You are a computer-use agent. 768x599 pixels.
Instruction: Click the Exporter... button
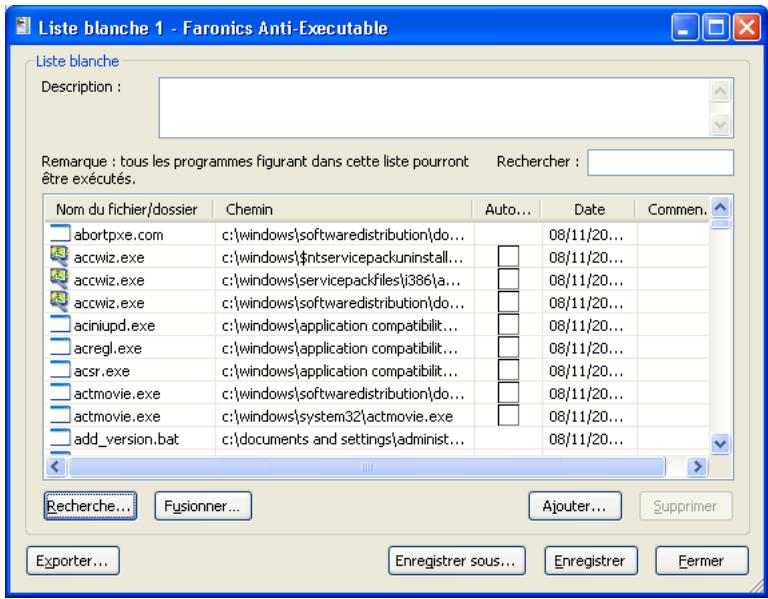[x=72, y=560]
